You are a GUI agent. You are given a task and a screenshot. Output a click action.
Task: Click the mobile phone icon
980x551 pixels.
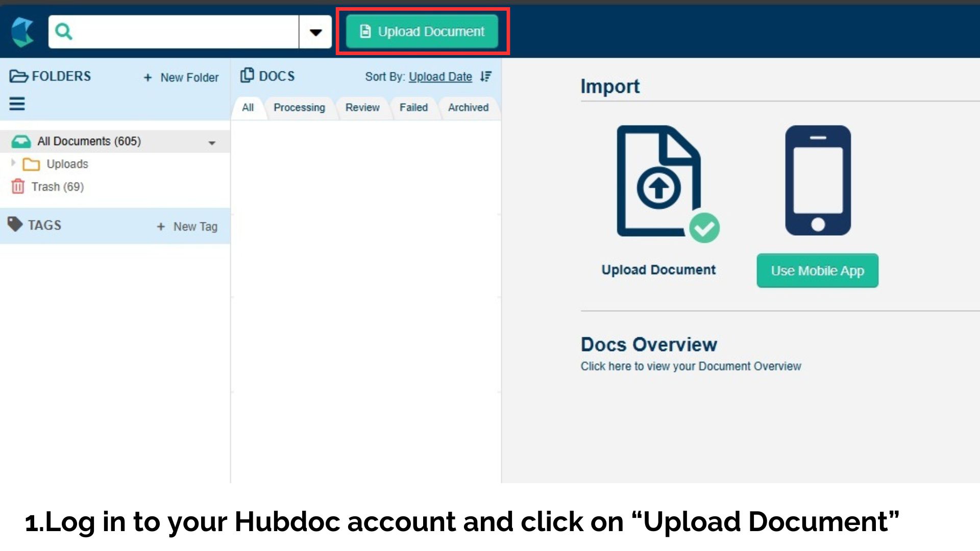pyautogui.click(x=818, y=180)
